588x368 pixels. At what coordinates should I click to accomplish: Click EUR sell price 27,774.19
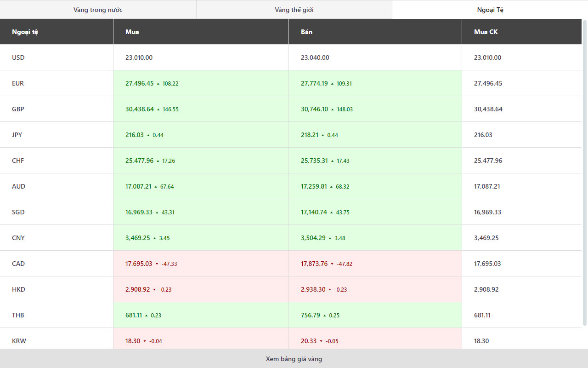[314, 83]
